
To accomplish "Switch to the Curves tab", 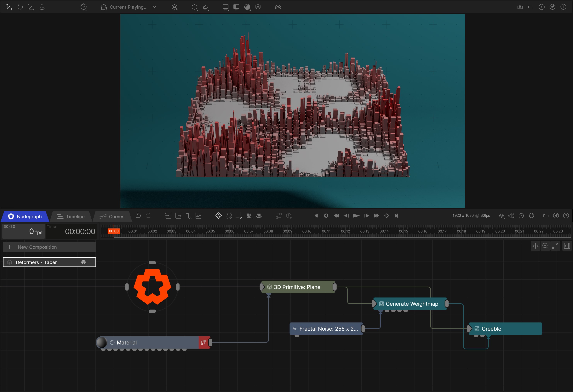I will pyautogui.click(x=112, y=217).
